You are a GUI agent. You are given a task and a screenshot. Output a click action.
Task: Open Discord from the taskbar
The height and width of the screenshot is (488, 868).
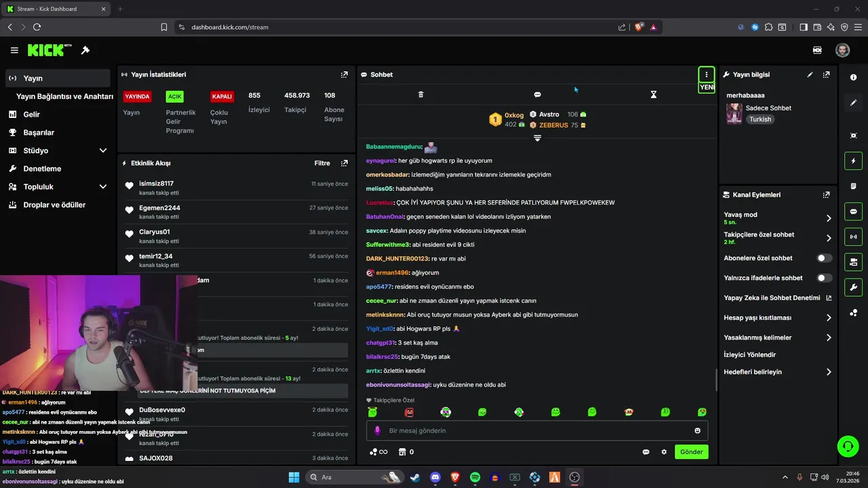click(x=435, y=477)
